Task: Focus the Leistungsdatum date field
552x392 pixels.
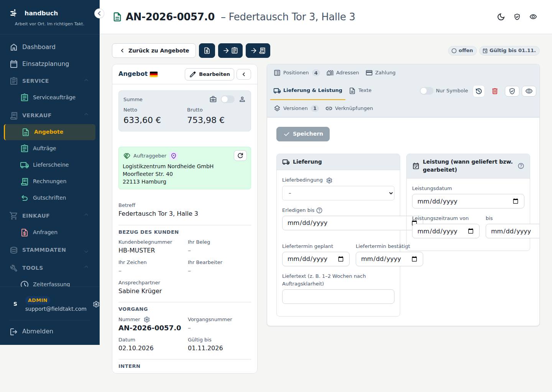Action: click(x=468, y=202)
